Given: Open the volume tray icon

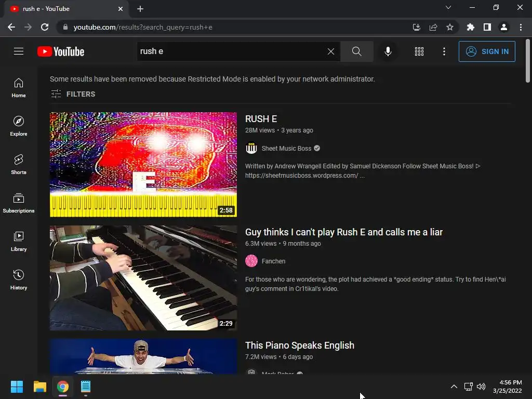Looking at the screenshot, I should (481, 387).
